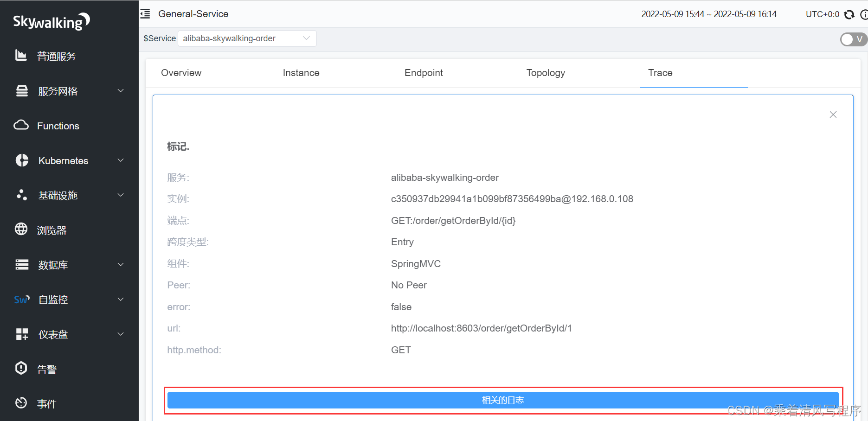Expand the 基础设施 submenu chevron
This screenshot has height=421, width=868.
pyautogui.click(x=121, y=195)
